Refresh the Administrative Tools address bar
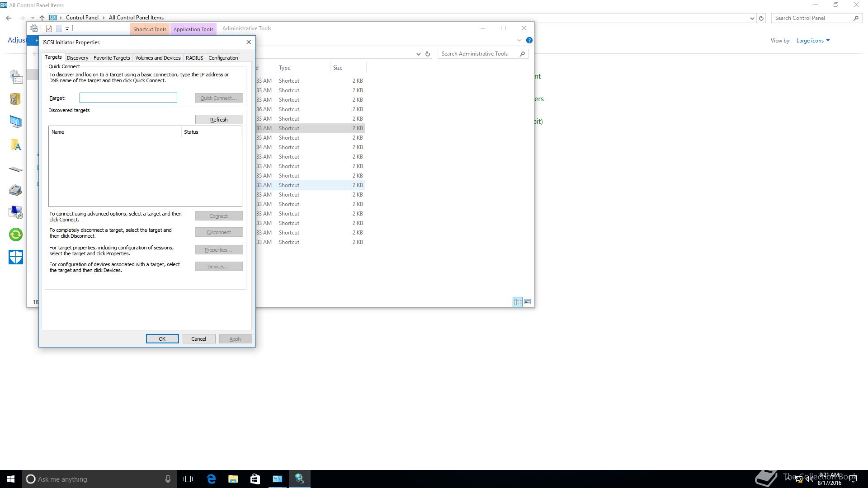Viewport: 868px width, 488px height. click(x=428, y=54)
